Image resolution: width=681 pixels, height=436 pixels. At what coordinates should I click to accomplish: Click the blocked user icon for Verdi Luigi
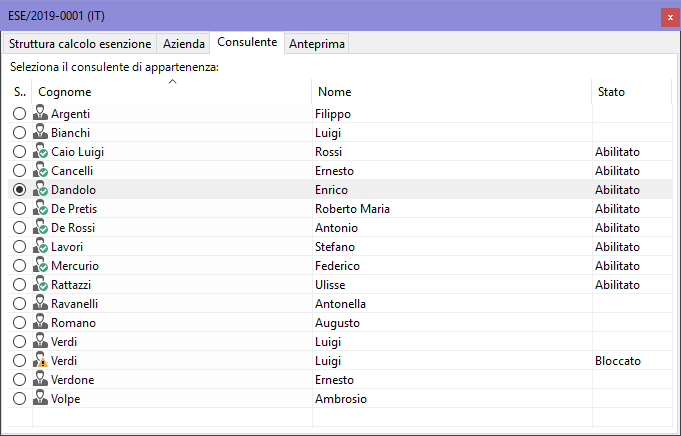pyautogui.click(x=40, y=361)
